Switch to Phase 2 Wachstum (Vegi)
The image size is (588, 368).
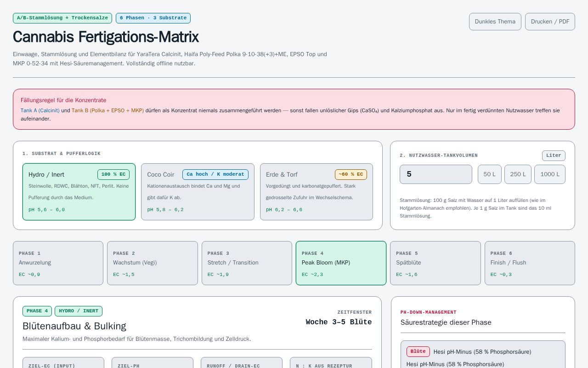pos(153,263)
